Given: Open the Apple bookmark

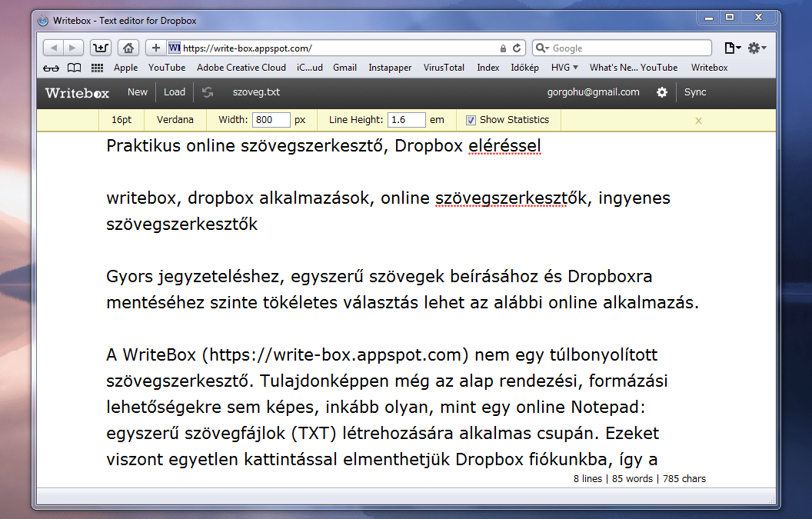Looking at the screenshot, I should pyautogui.click(x=126, y=68).
